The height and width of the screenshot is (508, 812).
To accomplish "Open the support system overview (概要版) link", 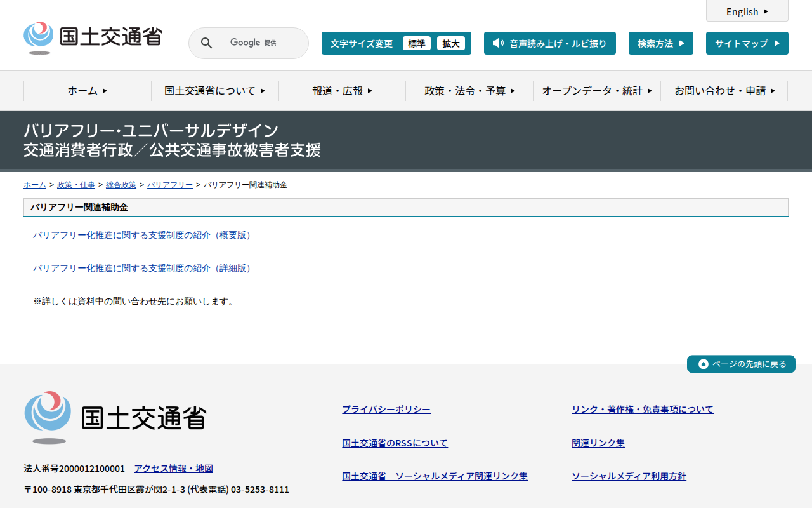I will pyautogui.click(x=143, y=235).
